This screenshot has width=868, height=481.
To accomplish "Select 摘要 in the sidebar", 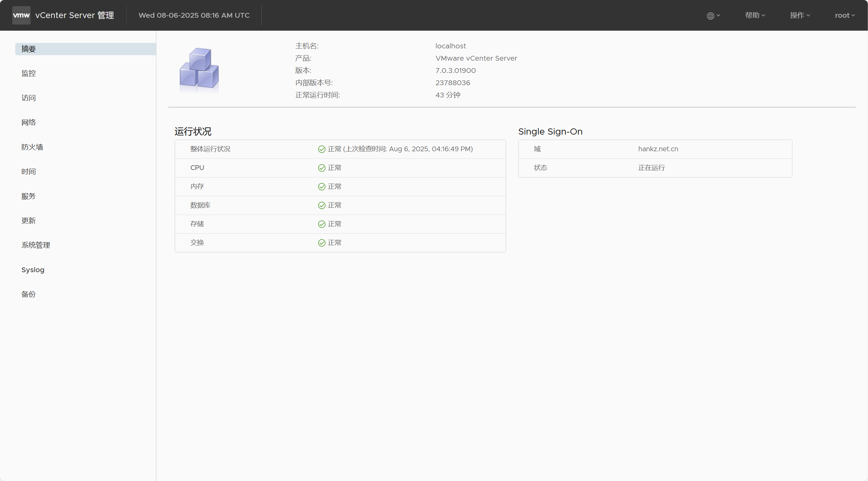I will click(x=85, y=49).
